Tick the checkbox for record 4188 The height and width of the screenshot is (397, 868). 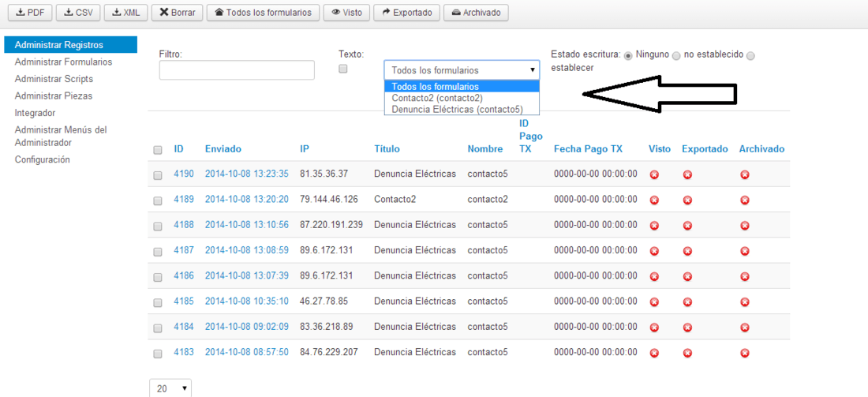coord(158,226)
